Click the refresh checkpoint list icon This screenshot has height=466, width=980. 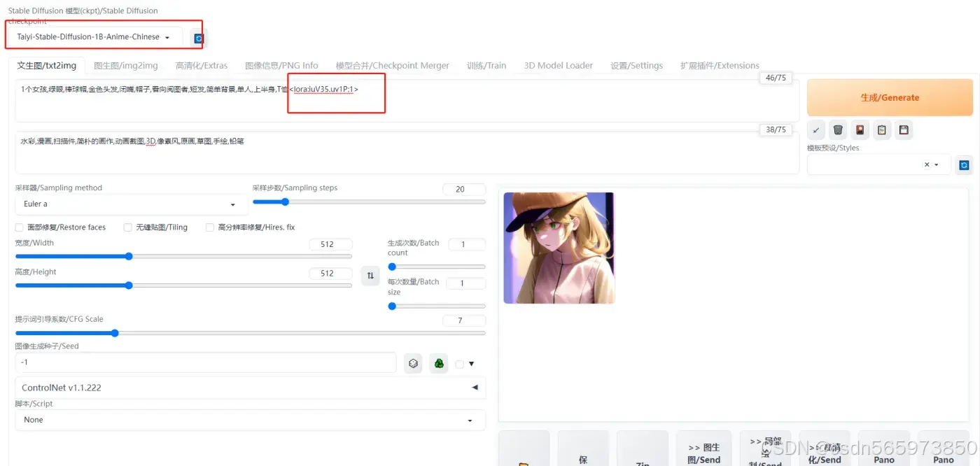point(199,38)
